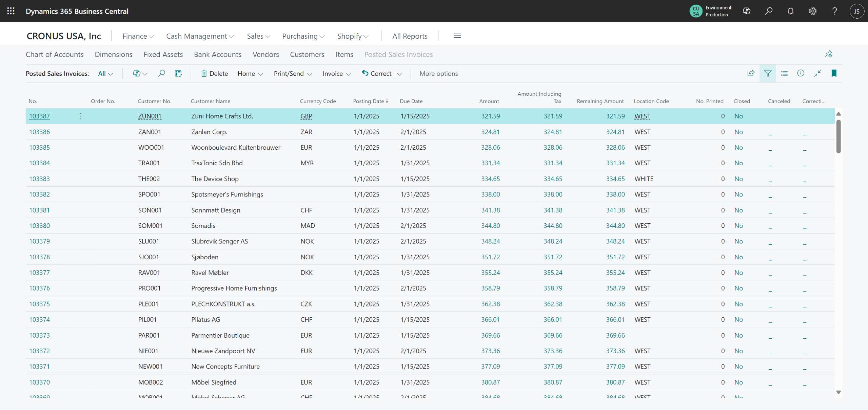Viewport: 868px width, 410px height.
Task: Toggle the filter pane
Action: pyautogui.click(x=768, y=73)
